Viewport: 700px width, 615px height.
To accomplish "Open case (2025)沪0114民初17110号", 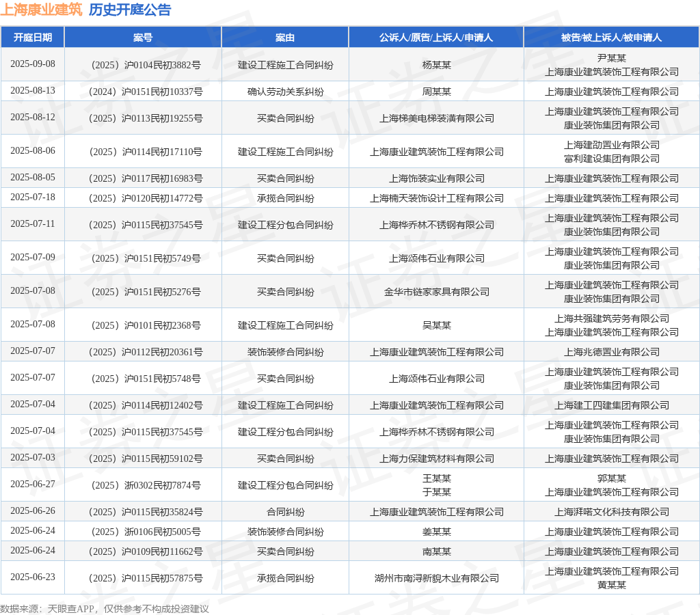I will click(146, 152).
